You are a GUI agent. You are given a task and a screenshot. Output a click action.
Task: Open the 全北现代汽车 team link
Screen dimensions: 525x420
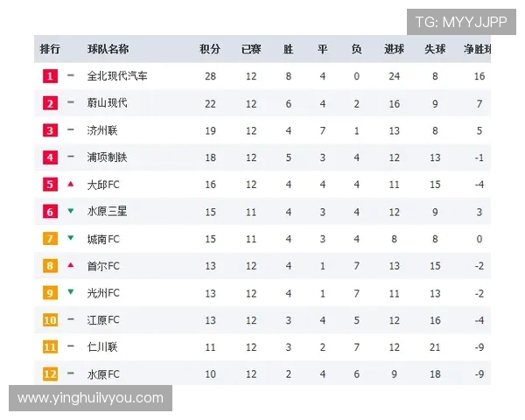(x=117, y=76)
